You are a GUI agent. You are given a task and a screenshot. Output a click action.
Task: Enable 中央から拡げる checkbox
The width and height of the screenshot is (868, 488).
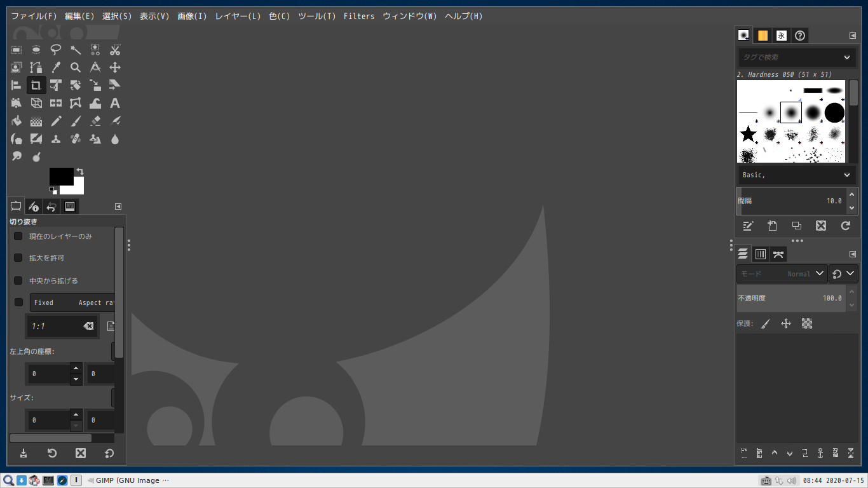coord(18,280)
